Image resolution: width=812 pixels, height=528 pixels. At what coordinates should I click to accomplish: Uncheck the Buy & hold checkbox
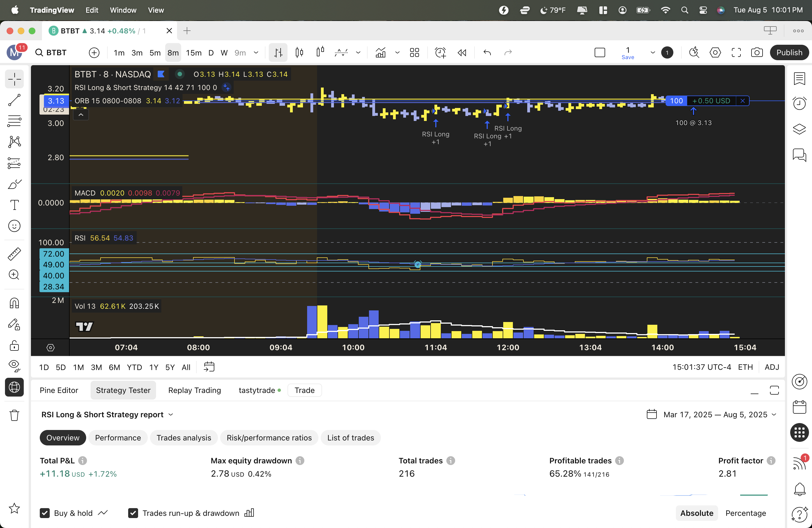tap(45, 513)
